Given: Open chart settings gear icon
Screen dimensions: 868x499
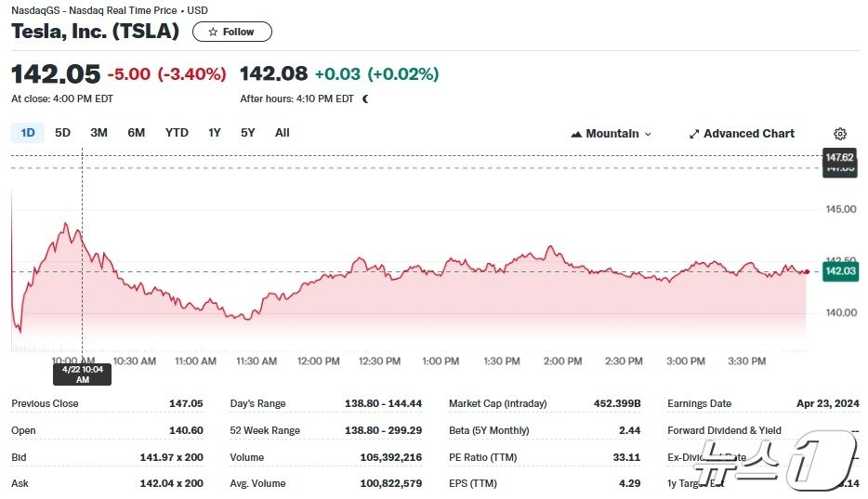Looking at the screenshot, I should pyautogui.click(x=840, y=134).
